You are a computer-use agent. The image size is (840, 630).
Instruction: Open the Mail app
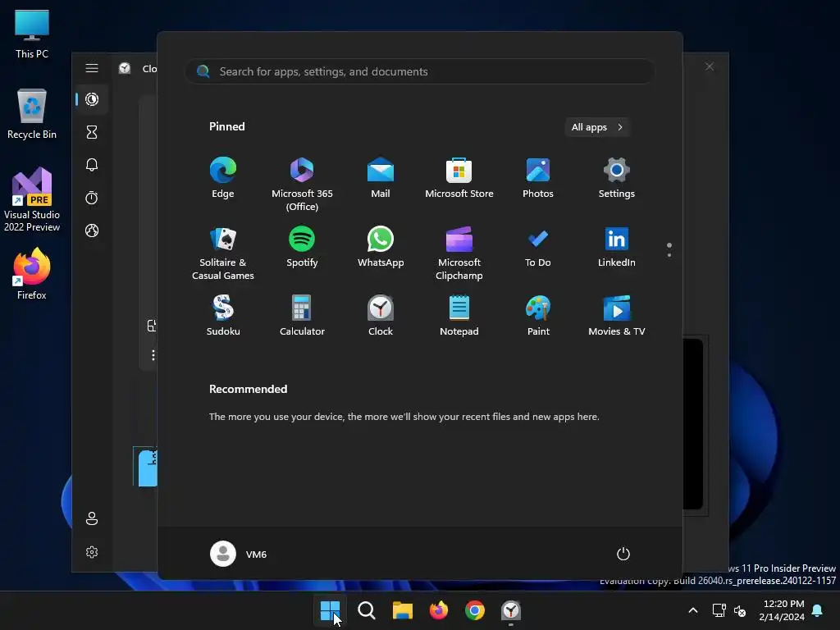pyautogui.click(x=381, y=178)
